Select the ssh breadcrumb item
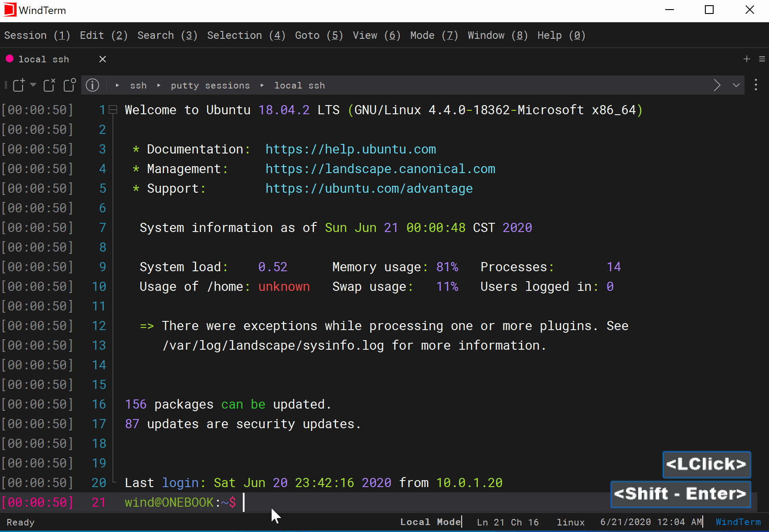Screen dimensions: 769x532 click(x=138, y=85)
